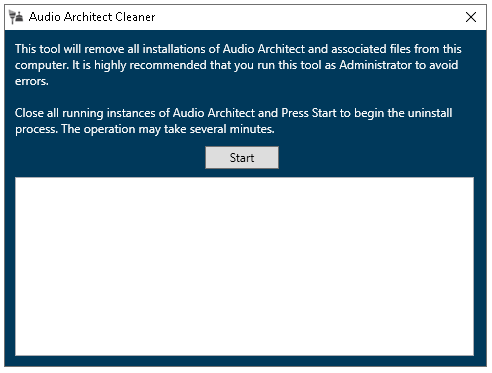Image resolution: width=492 pixels, height=373 pixels.
Task: Click the 'Audio Architect Cleaner' title text
Action: click(x=92, y=17)
